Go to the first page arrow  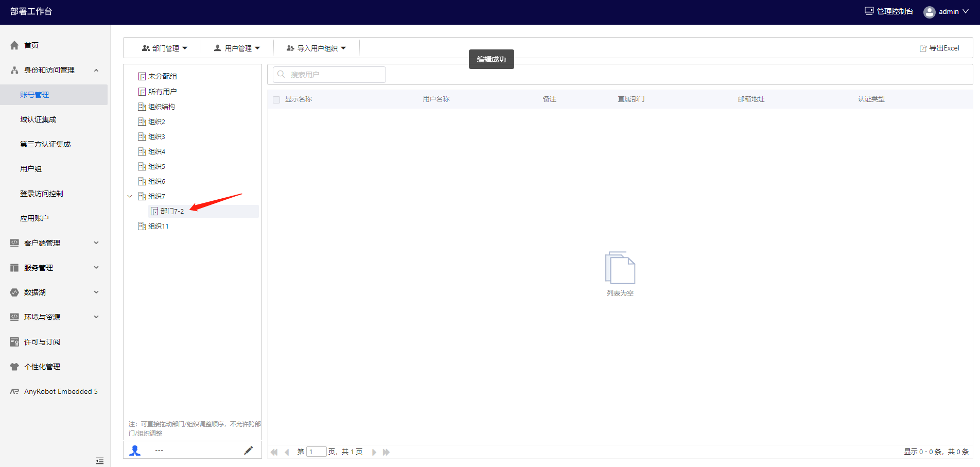tap(274, 452)
